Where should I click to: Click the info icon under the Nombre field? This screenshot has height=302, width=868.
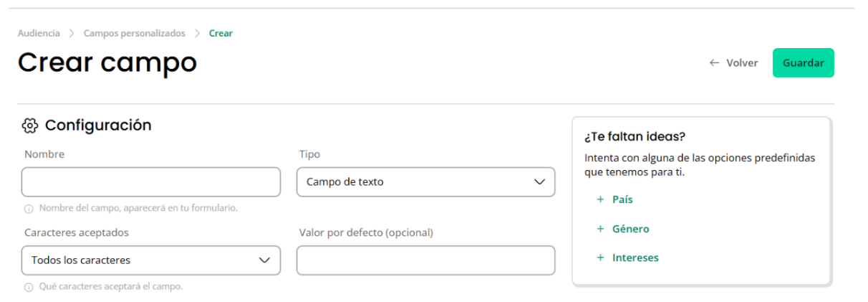tap(29, 209)
